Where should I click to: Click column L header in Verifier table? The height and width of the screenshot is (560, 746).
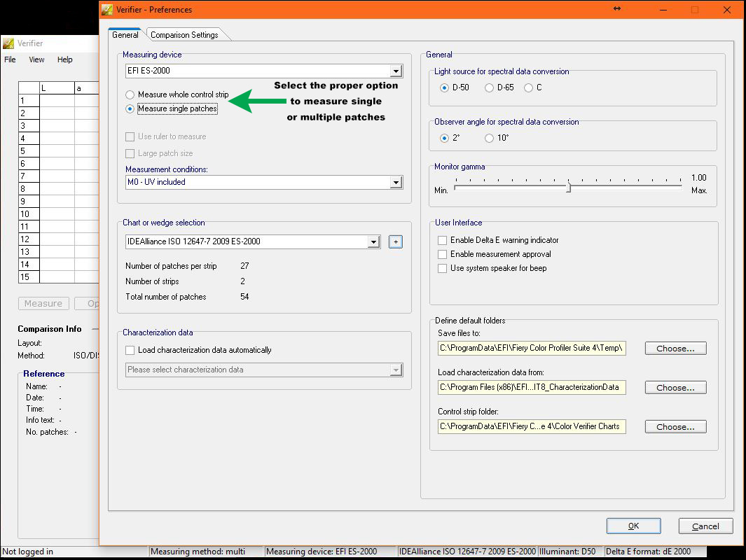[x=57, y=88]
